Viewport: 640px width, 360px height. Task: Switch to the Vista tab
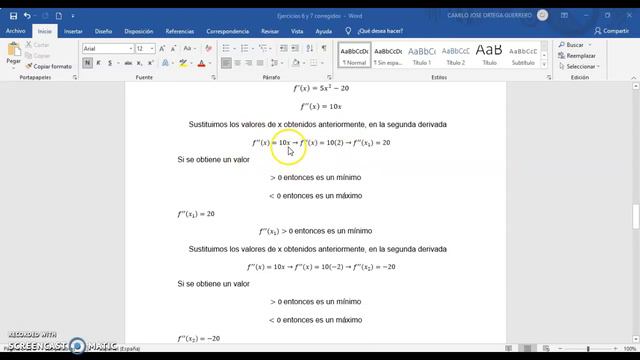point(297,31)
